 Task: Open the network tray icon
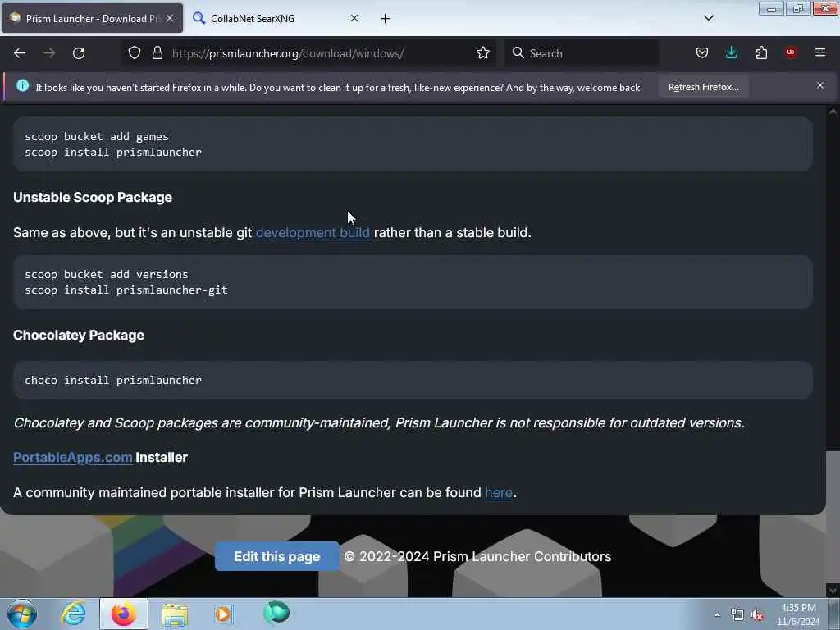coord(737,615)
